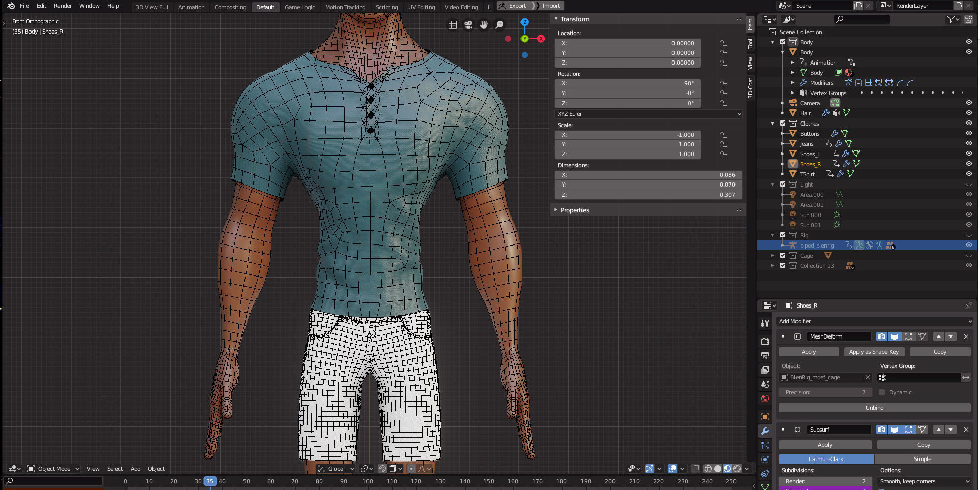980x490 pixels.
Task: Lock the Scale Z axis
Action: pyautogui.click(x=724, y=154)
